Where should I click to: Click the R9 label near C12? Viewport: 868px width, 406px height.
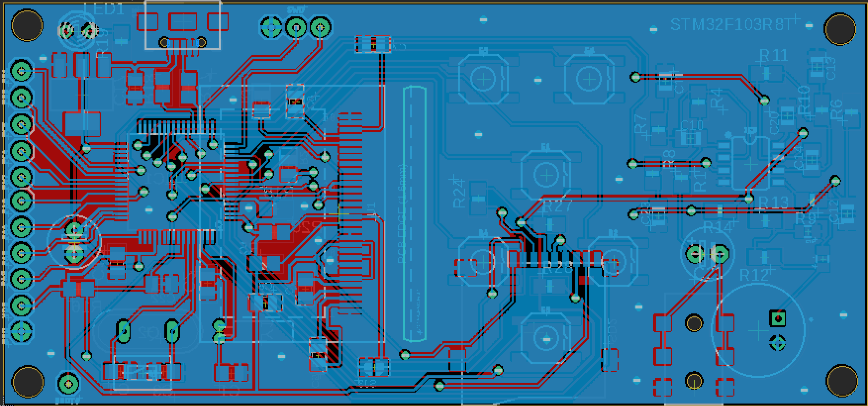(805, 218)
